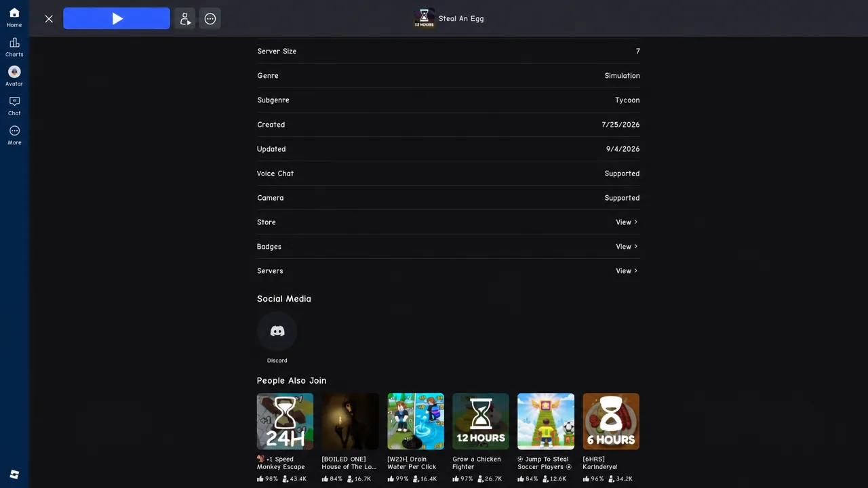The image size is (868, 488).
Task: Click the Steal An Egg game icon
Action: point(425,18)
